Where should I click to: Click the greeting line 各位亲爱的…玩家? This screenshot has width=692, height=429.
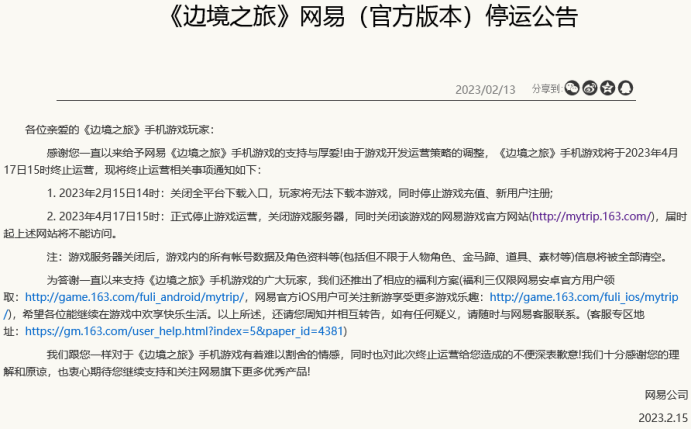[120, 130]
